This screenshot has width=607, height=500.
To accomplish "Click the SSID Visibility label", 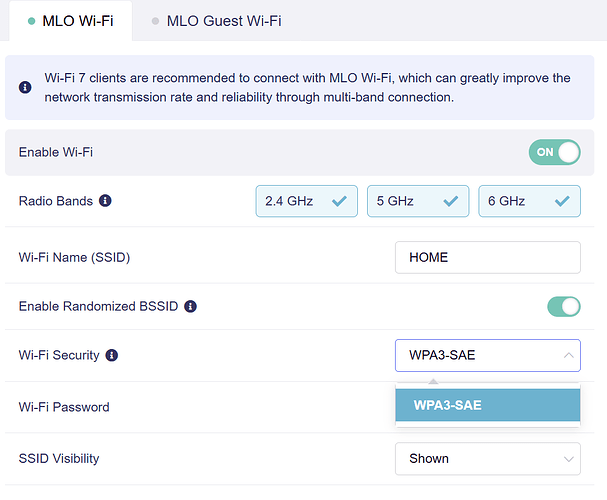I will [x=59, y=459].
